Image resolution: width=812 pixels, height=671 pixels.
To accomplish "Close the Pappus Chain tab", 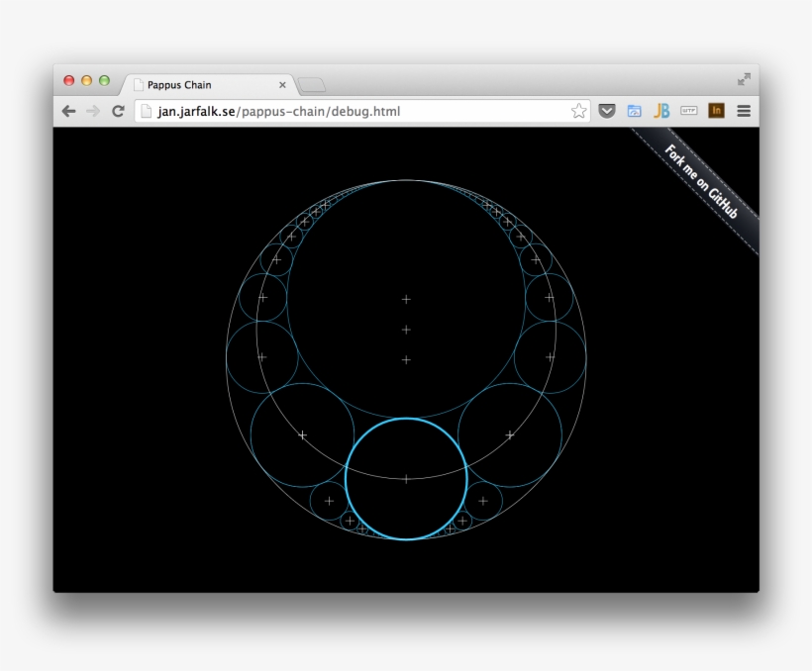I will point(282,85).
